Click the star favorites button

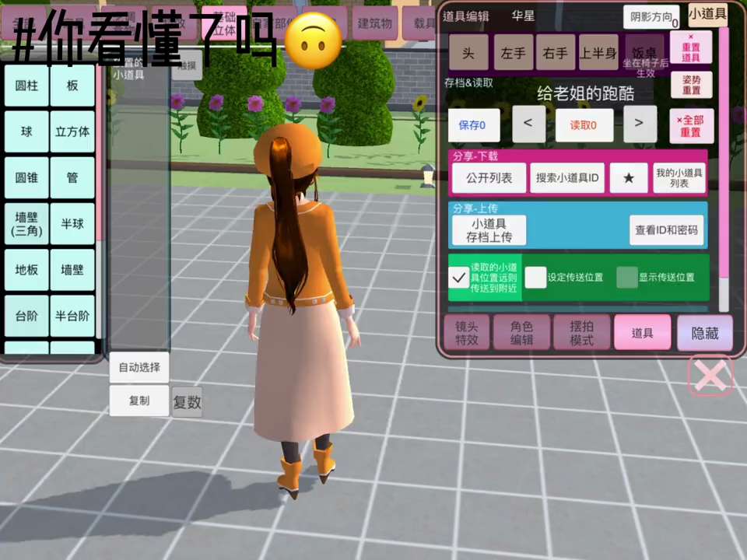[x=629, y=178]
